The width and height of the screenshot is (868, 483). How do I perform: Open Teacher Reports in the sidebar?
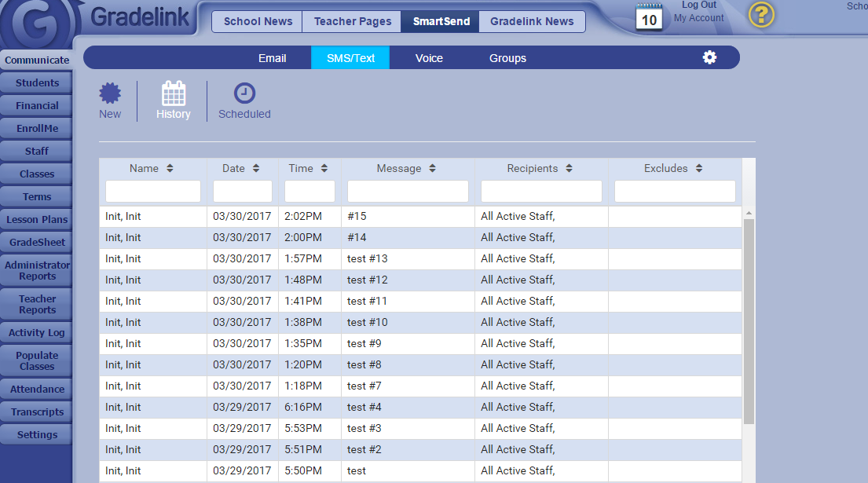pos(37,304)
